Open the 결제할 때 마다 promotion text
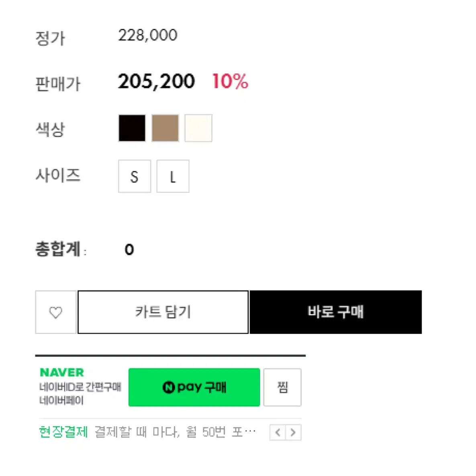This screenshot has height=476, width=476. pos(175,432)
